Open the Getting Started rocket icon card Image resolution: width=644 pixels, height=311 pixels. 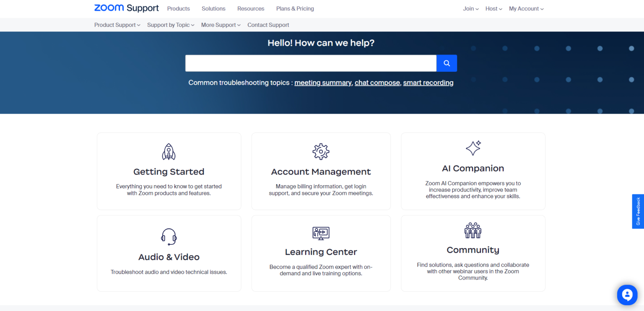click(169, 152)
